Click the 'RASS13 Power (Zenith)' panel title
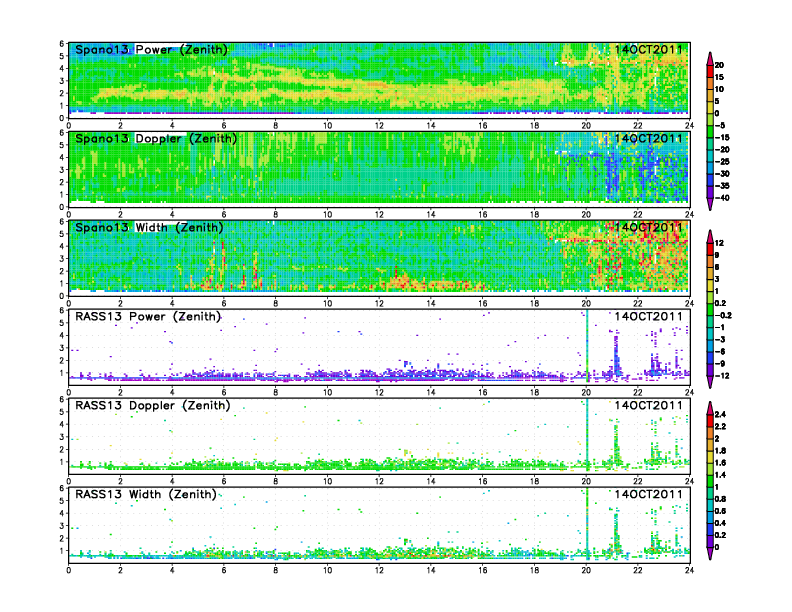792x612 pixels. tap(148, 317)
